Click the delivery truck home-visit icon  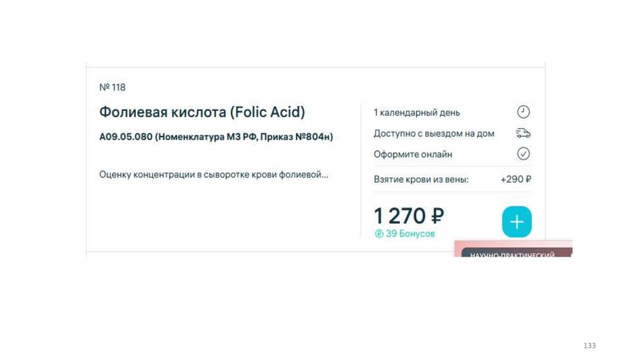[x=523, y=133]
